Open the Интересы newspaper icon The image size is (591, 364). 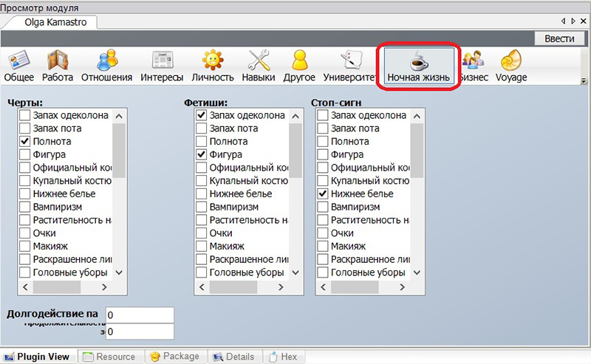162,61
